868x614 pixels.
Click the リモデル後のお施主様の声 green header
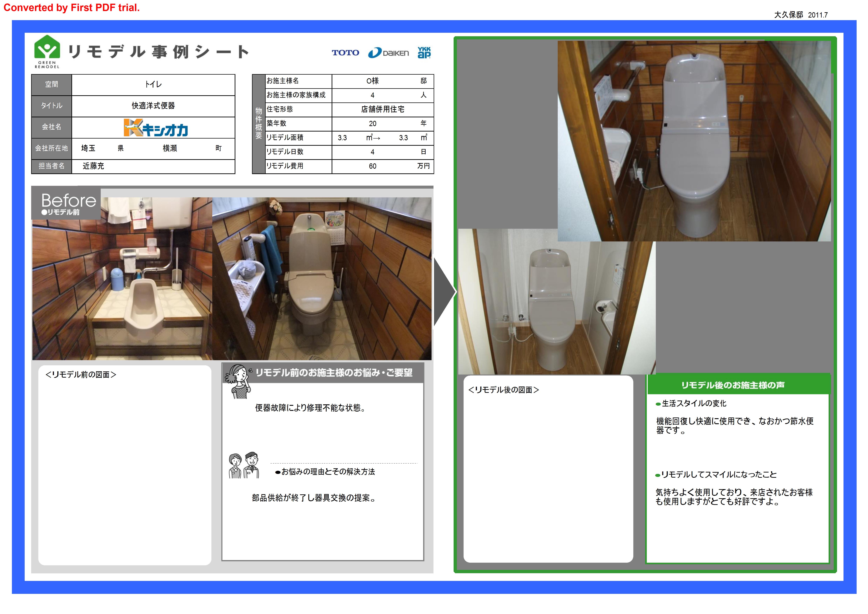733,385
